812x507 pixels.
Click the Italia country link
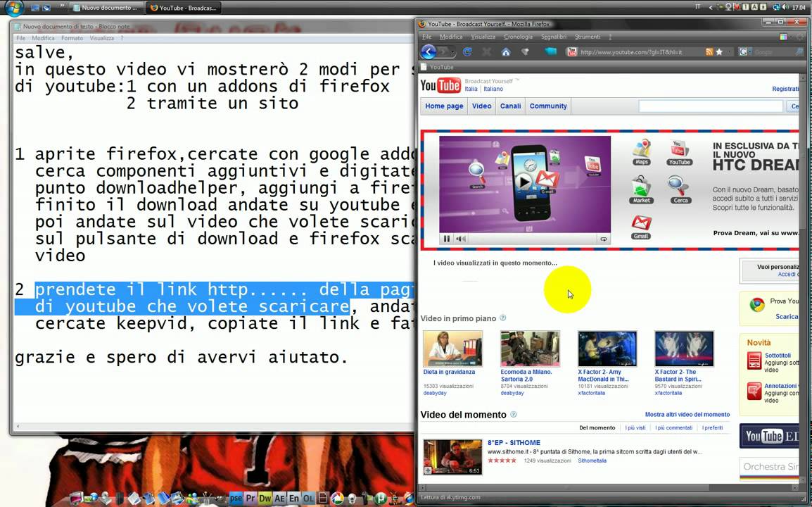(x=471, y=89)
